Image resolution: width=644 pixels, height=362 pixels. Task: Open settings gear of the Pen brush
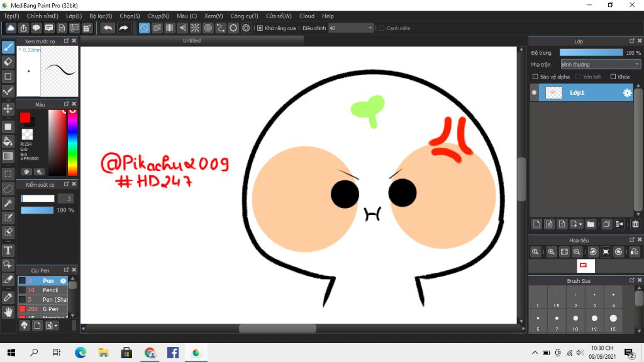pyautogui.click(x=63, y=281)
